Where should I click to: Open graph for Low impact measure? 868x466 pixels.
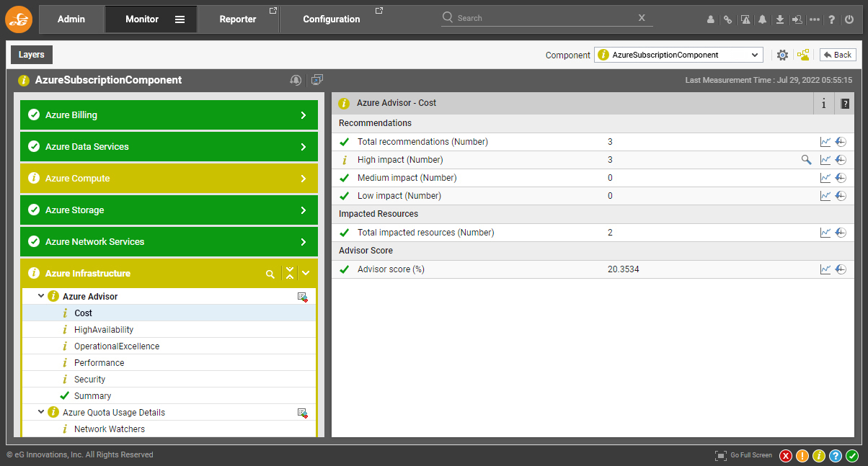coord(825,196)
